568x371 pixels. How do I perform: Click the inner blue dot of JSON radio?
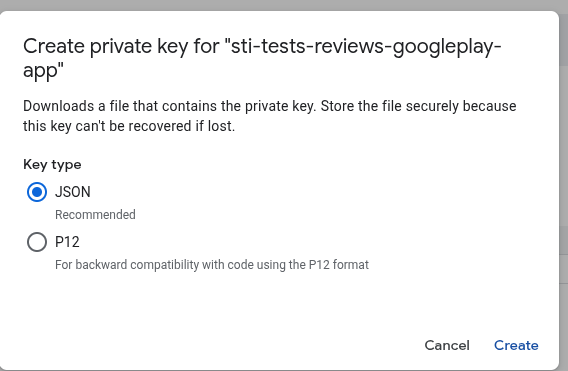pyautogui.click(x=37, y=192)
